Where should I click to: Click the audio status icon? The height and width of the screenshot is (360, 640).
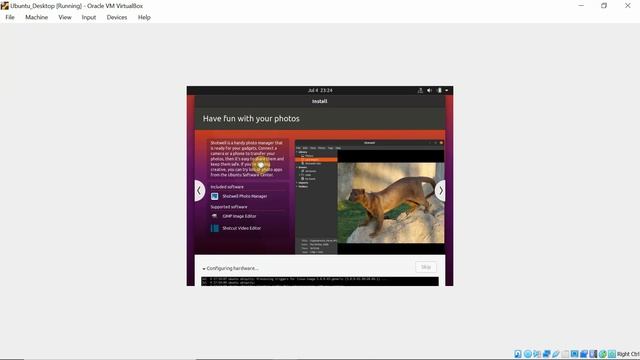click(537, 354)
